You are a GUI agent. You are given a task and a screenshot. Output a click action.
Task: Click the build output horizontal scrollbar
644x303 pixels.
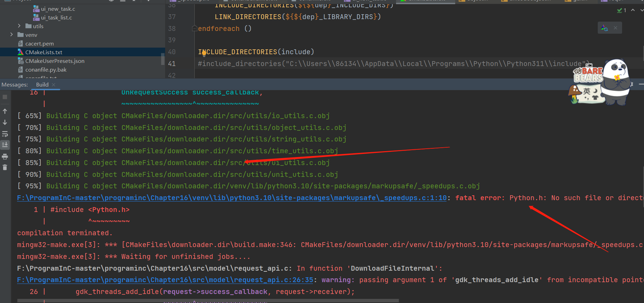tap(208, 301)
